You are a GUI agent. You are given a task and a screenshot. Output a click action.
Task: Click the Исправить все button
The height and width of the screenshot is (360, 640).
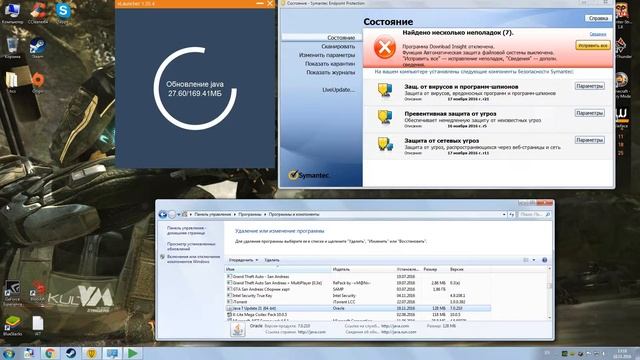593,45
